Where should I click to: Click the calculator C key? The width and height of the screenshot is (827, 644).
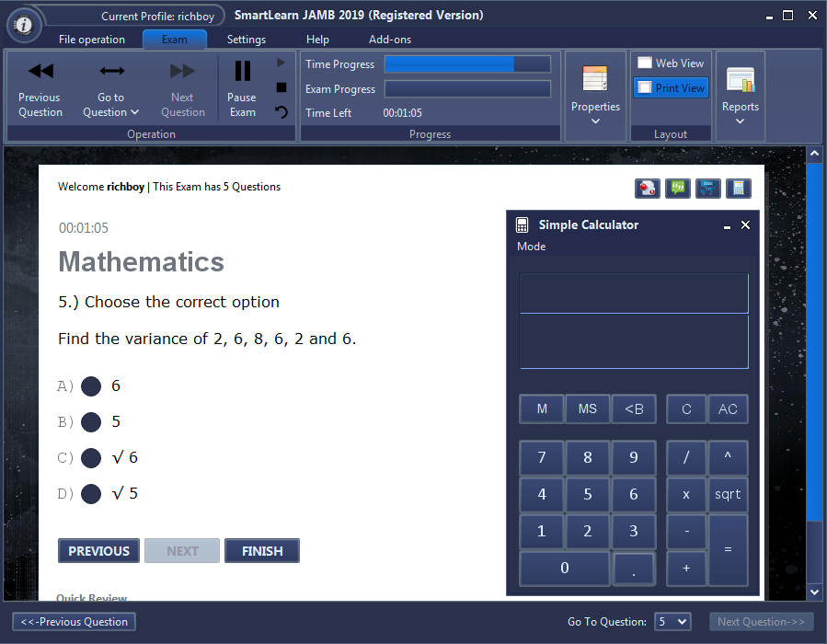(686, 408)
